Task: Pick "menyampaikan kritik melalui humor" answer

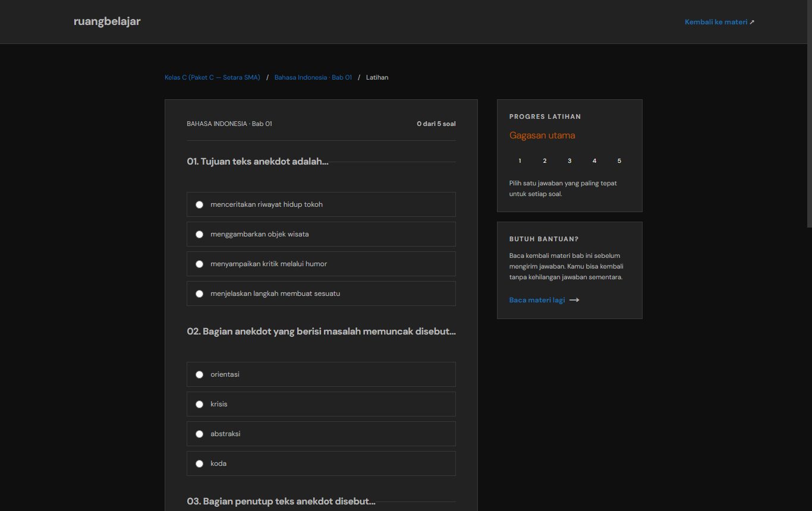Action: click(x=321, y=264)
